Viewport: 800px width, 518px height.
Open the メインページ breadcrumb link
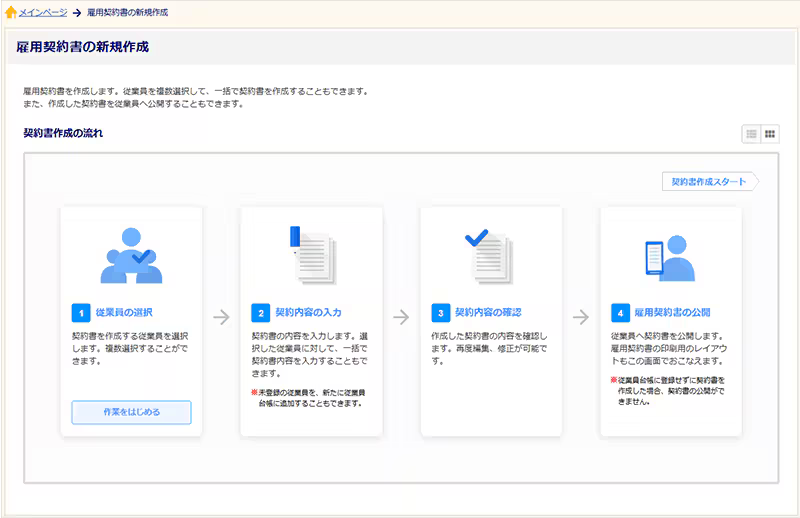click(x=43, y=12)
